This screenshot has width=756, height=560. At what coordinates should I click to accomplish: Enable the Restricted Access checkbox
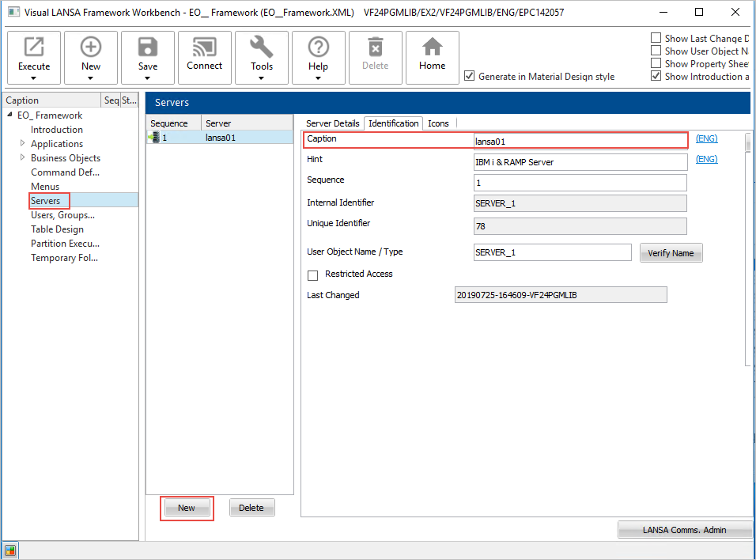pyautogui.click(x=312, y=274)
